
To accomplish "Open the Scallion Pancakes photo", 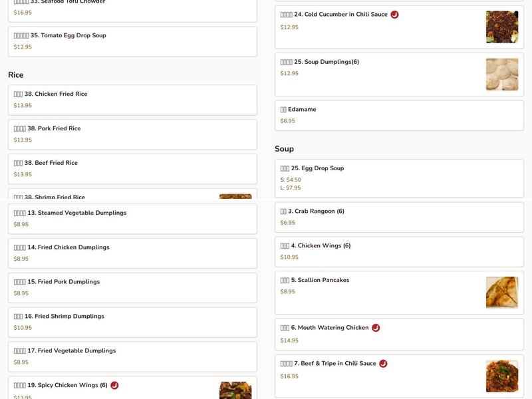I will (x=501, y=293).
